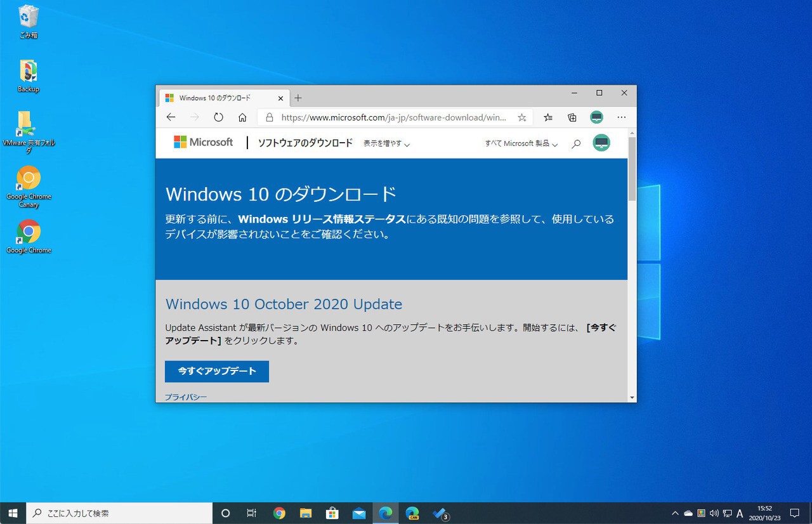The width and height of the screenshot is (812, 524).
Task: Toggle the IME input mode indicator A
Action: (740, 513)
